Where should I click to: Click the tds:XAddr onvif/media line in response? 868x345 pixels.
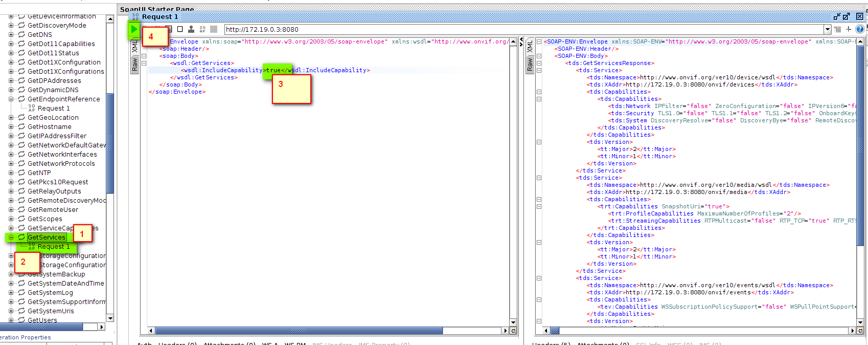coord(689,192)
